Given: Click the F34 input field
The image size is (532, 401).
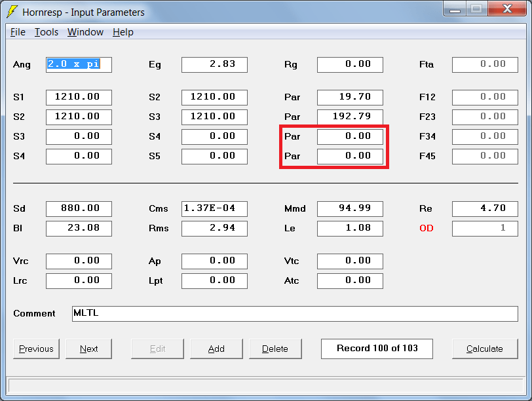Looking at the screenshot, I should pos(485,137).
